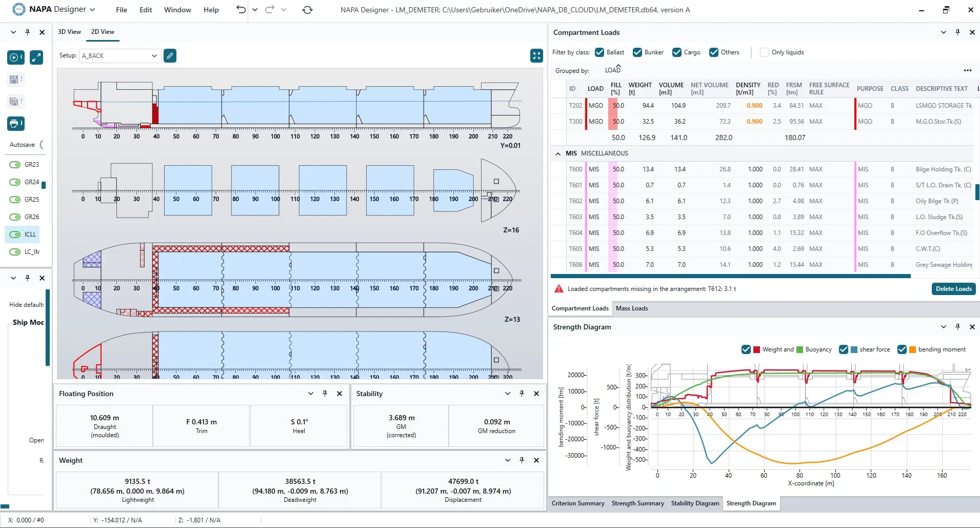Close the Compartment Loads panel
This screenshot has height=528, width=980.
tap(972, 32)
